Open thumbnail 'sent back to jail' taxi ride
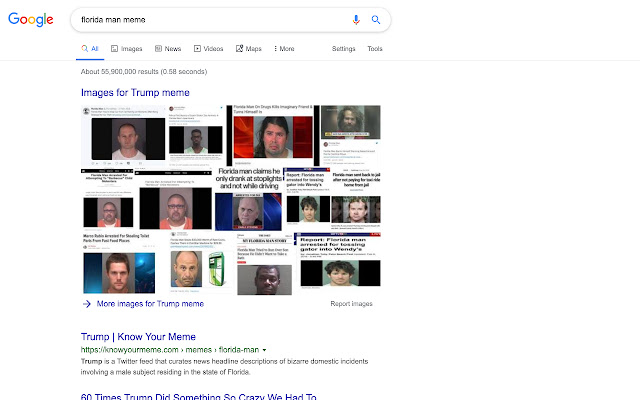Image resolution: width=640 pixels, height=400 pixels. [x=356, y=199]
